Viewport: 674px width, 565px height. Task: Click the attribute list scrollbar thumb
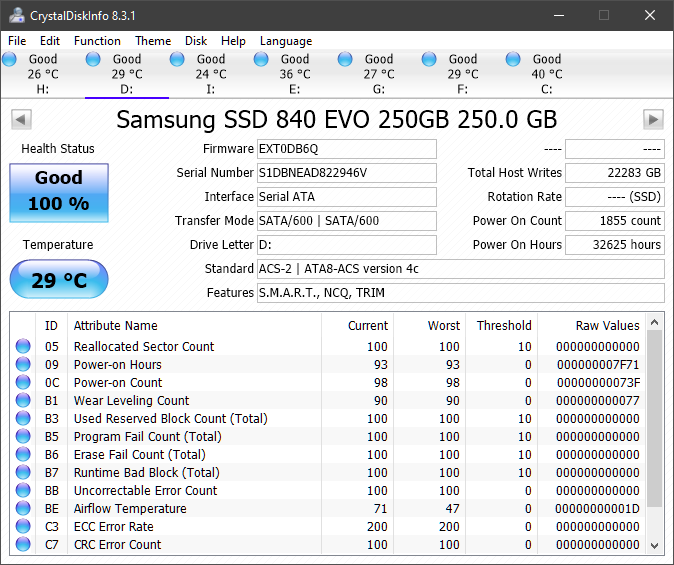click(655, 418)
